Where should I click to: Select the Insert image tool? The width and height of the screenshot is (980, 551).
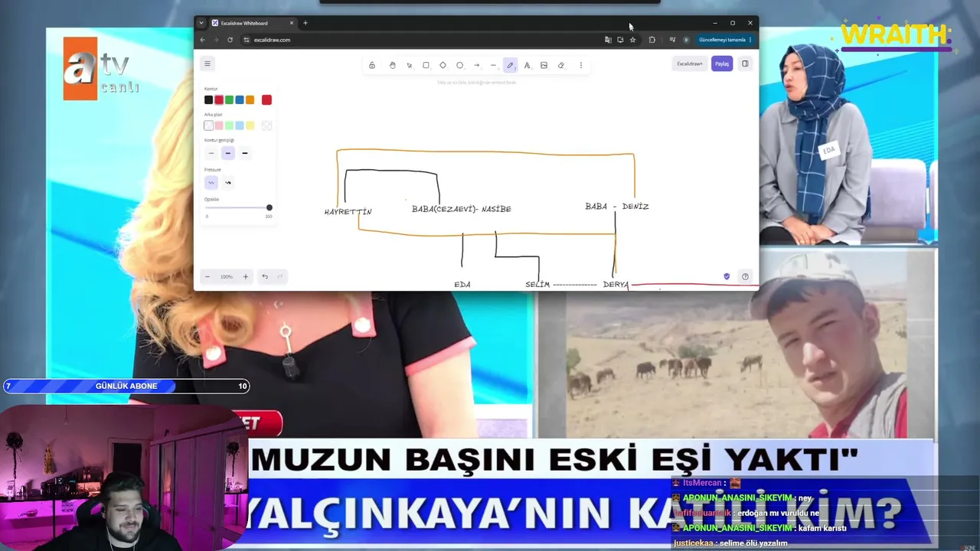(544, 65)
